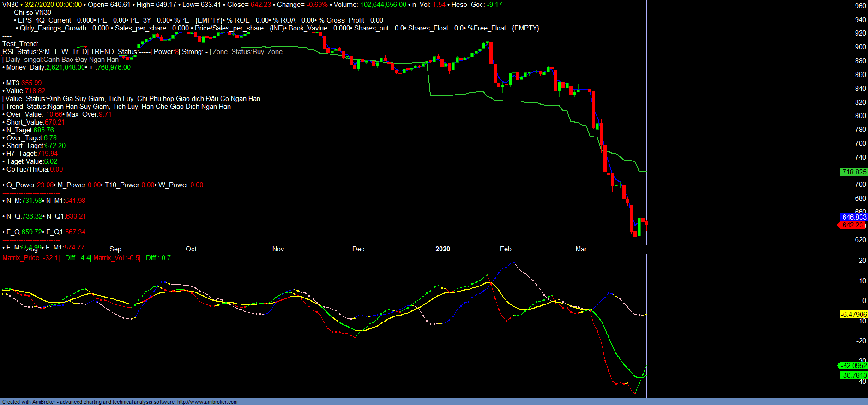This screenshot has height=405, width=868.
Task: Click the Zone_Status:Buy_Zone text
Action: click(247, 52)
